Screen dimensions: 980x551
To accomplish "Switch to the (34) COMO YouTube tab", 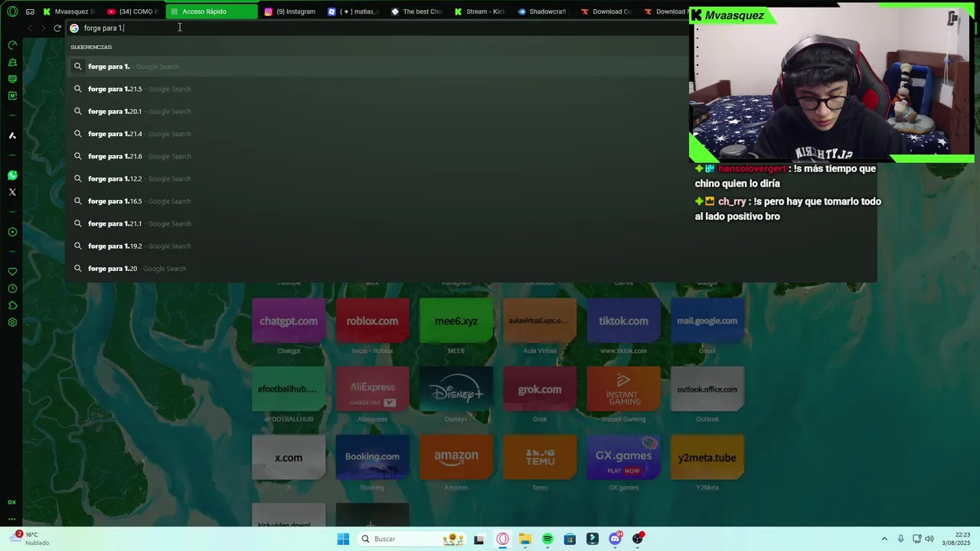I will pyautogui.click(x=132, y=11).
